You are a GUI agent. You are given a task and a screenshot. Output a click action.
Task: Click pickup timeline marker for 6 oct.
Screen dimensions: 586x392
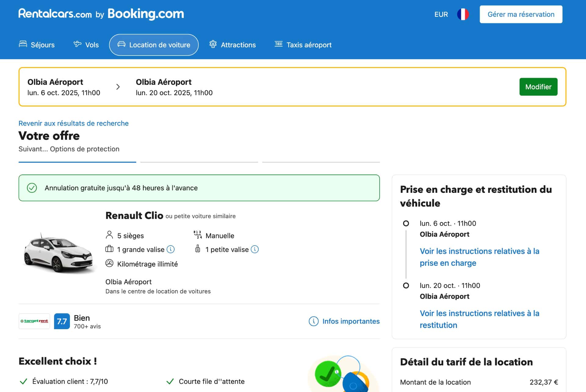tap(406, 223)
